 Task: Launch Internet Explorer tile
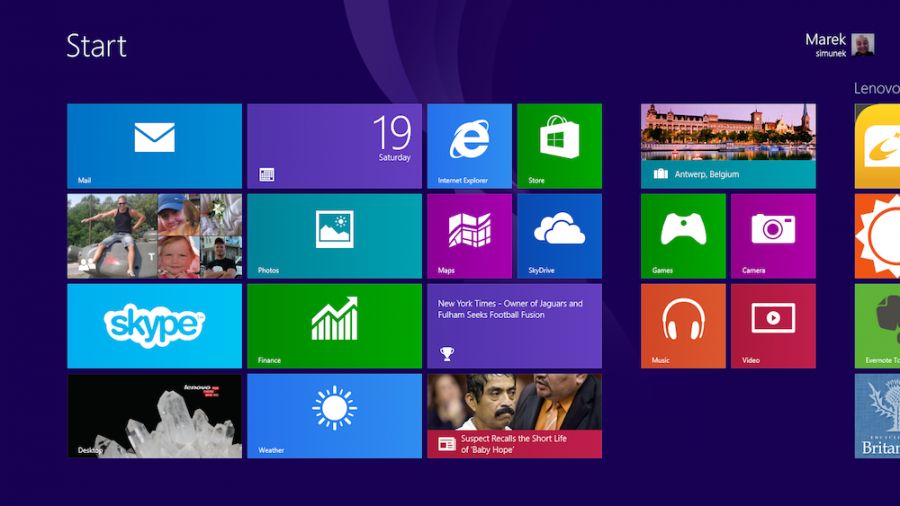point(470,146)
